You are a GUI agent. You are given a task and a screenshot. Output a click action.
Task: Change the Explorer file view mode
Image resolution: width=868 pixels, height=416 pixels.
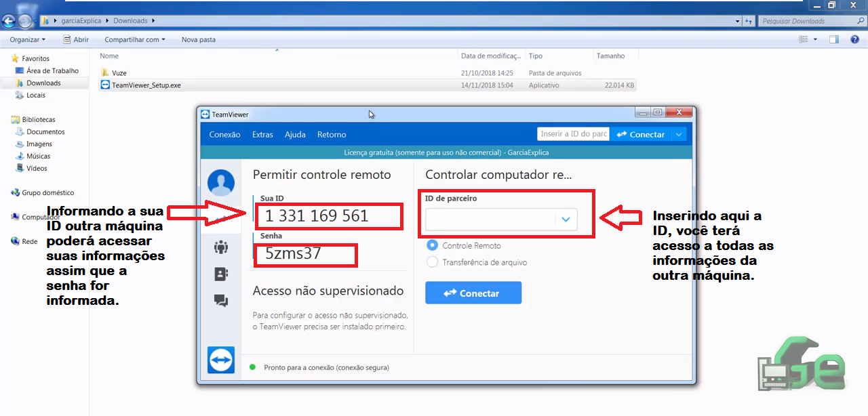pyautogui.click(x=804, y=40)
